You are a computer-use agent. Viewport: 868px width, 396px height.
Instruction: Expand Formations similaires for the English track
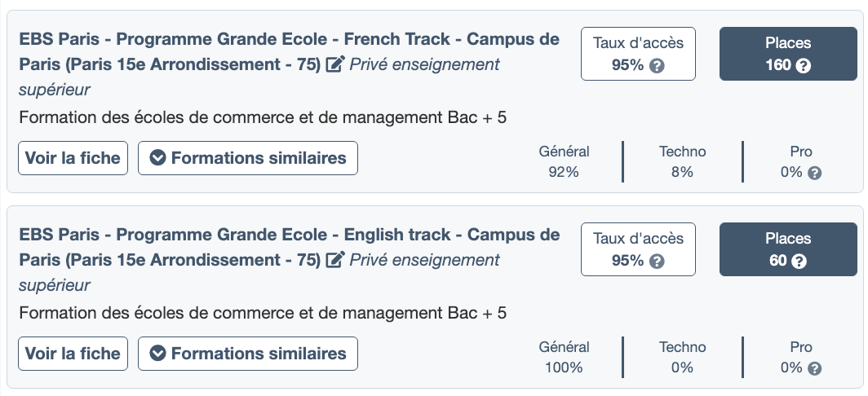click(248, 354)
